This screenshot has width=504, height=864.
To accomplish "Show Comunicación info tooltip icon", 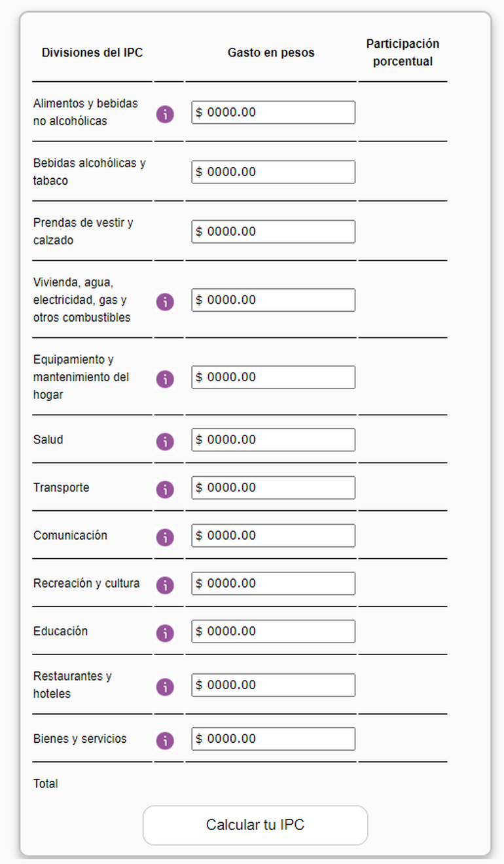I will tap(165, 537).
